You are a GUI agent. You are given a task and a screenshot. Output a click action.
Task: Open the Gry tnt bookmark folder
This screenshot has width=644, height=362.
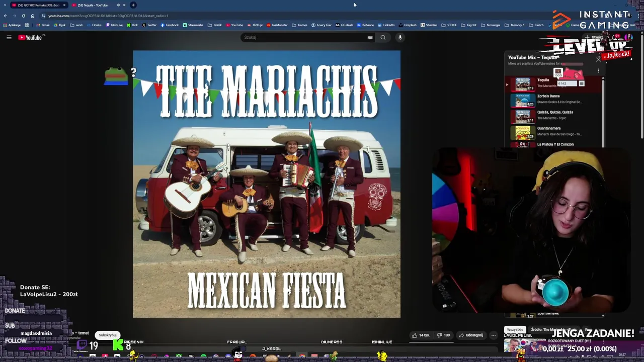coord(469,25)
